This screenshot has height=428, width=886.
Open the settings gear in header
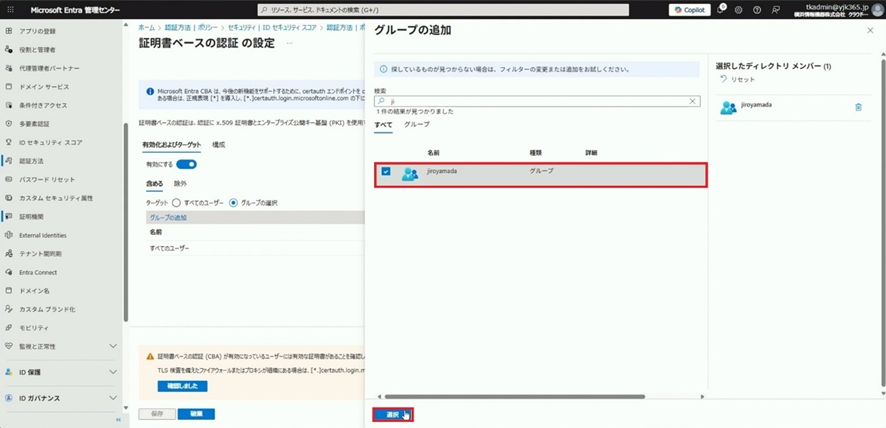tap(738, 10)
